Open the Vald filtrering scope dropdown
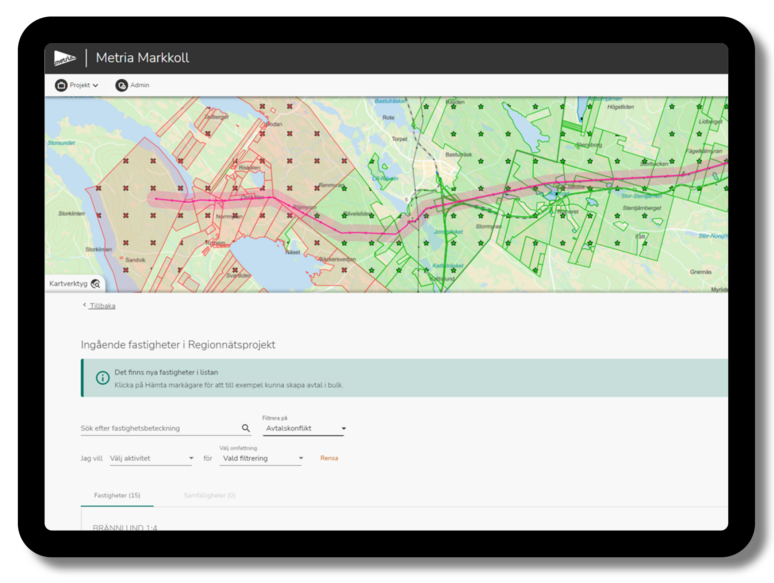 [261, 458]
